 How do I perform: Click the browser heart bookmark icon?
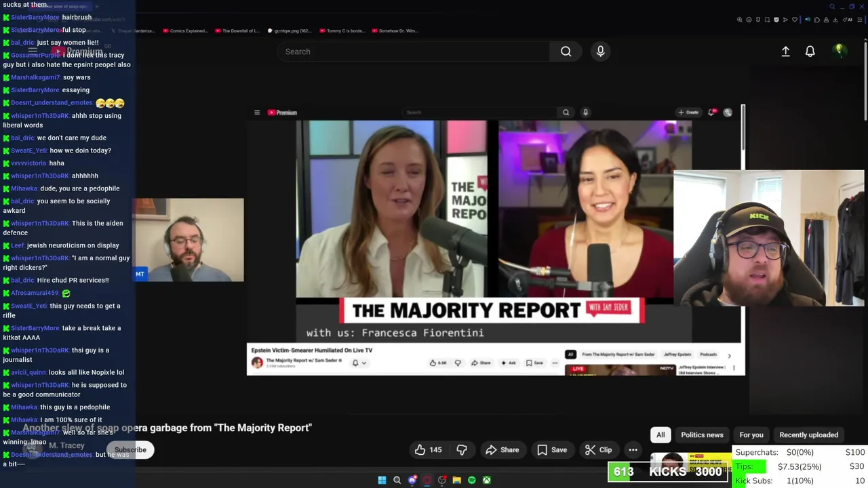coord(795,20)
